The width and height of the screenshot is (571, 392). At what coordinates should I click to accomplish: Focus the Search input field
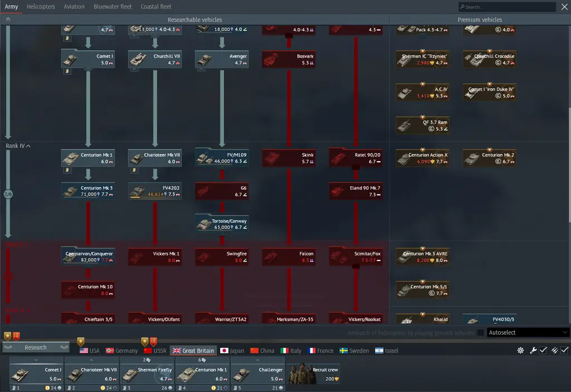pos(509,7)
